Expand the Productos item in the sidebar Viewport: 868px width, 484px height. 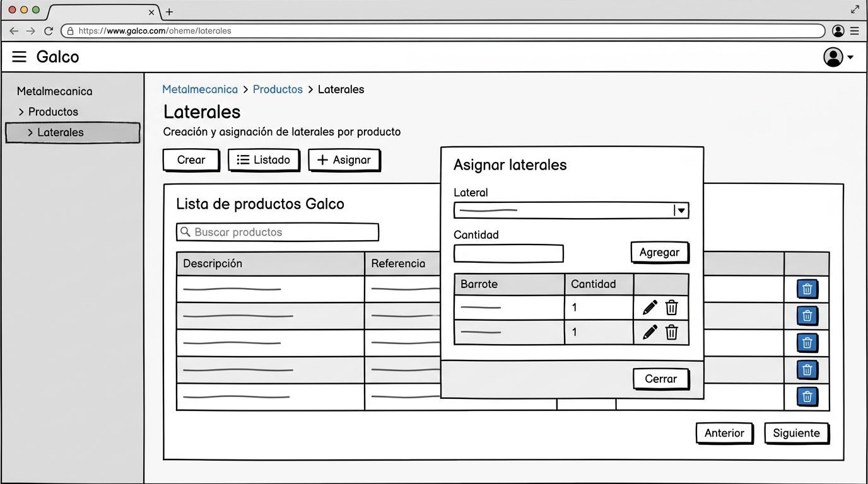point(49,112)
